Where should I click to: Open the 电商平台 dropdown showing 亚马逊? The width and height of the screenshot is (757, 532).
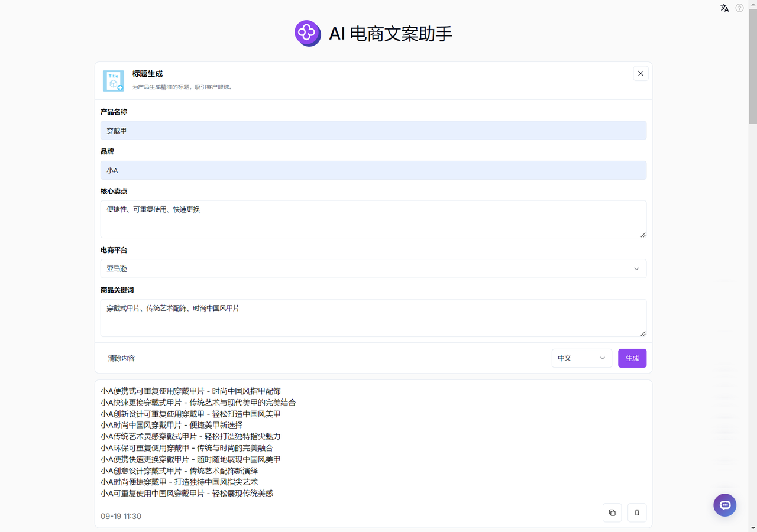click(373, 268)
